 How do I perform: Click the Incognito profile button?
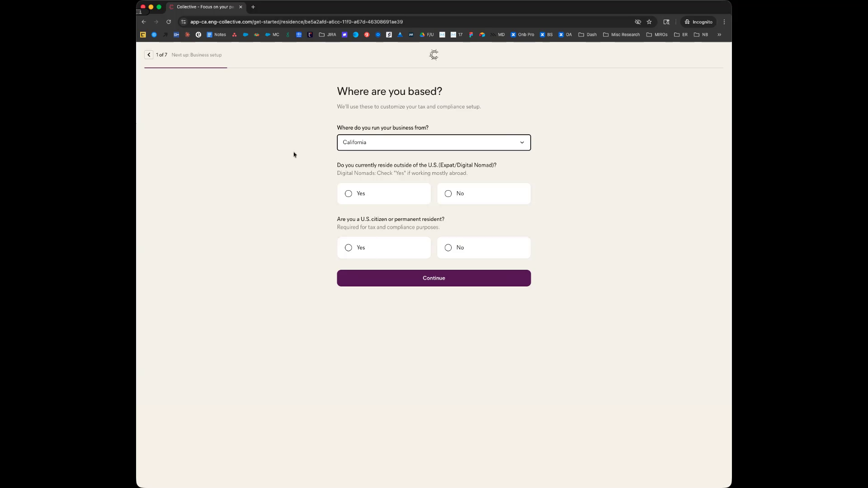[698, 22]
